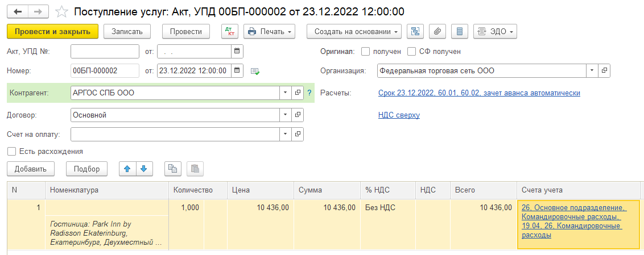Click the Провести и закрыть button
Screen dimensions: 644x255
tap(52, 32)
